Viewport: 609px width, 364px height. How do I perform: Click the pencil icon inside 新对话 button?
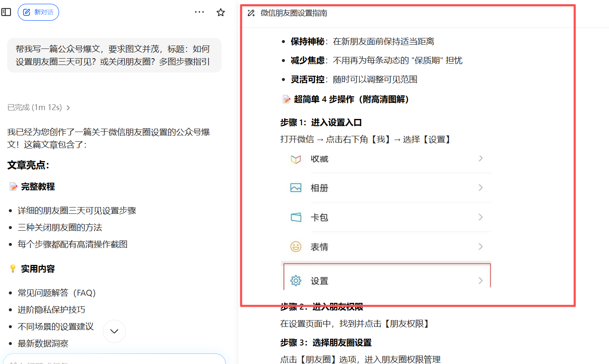(26, 12)
